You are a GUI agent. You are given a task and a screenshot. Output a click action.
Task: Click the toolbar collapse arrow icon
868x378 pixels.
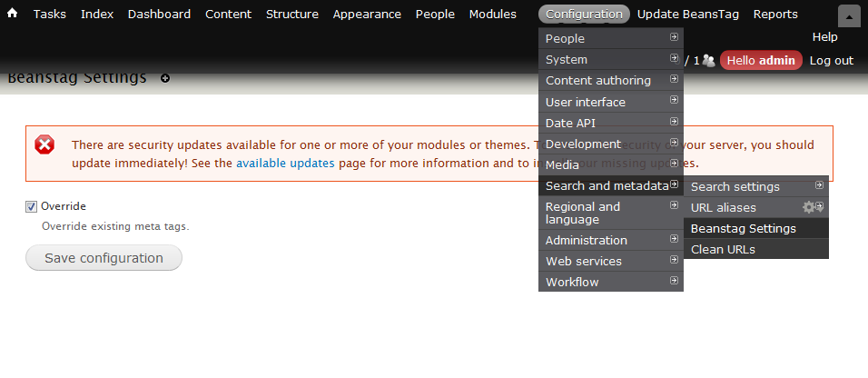(x=848, y=16)
